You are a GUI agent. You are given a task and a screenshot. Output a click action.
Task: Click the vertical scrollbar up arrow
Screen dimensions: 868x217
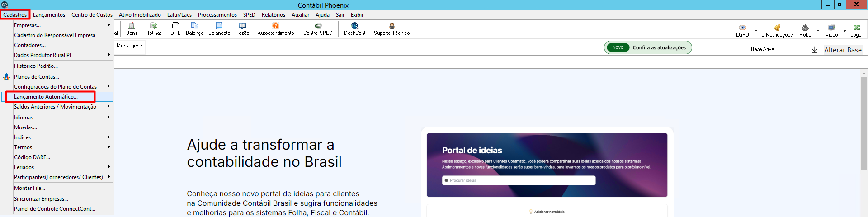[x=864, y=73]
